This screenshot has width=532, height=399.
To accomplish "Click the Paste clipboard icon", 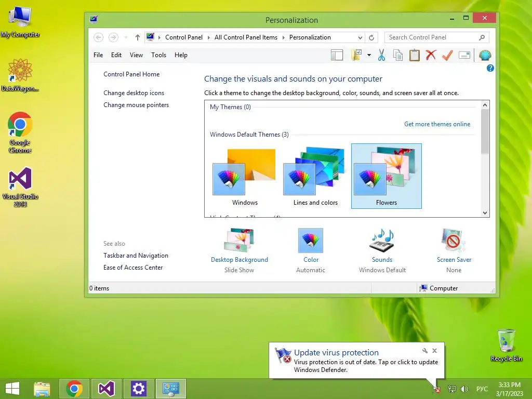I will (x=414, y=55).
